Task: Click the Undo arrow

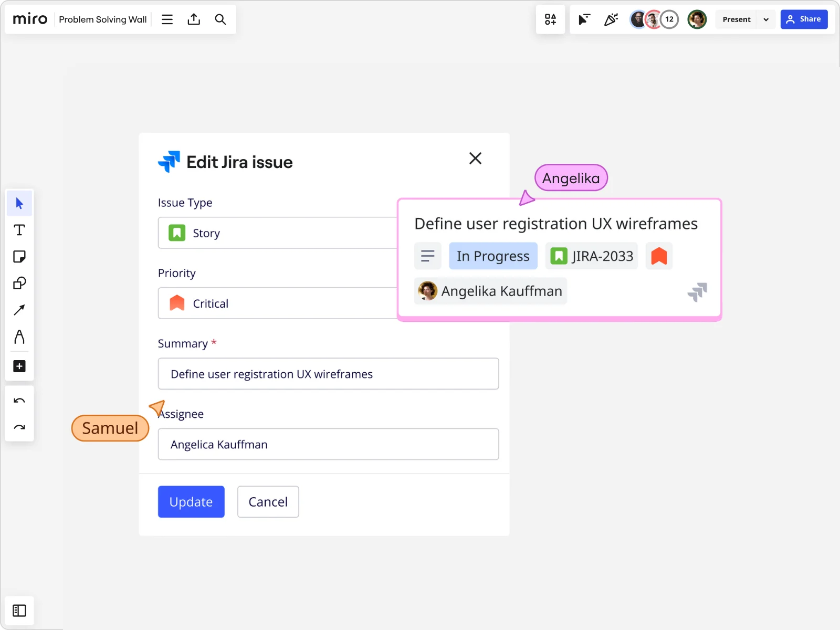Action: [x=19, y=401]
